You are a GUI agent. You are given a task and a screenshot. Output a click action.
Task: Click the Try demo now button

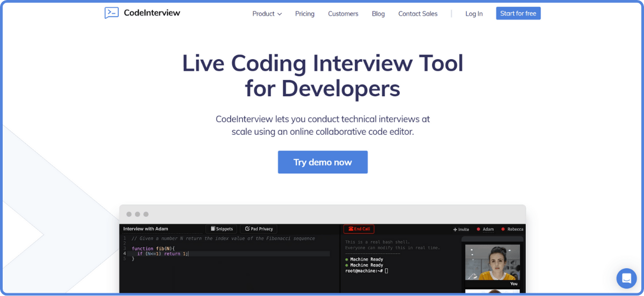323,162
